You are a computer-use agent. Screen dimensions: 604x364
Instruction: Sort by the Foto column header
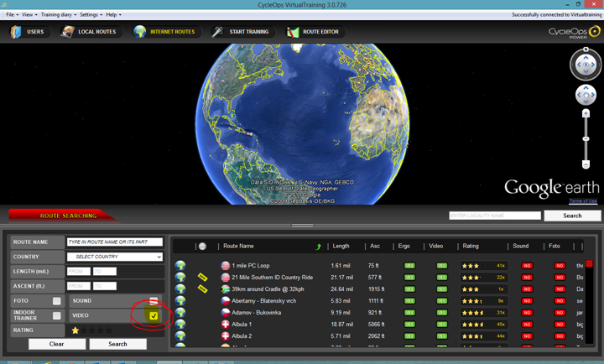[x=554, y=246]
